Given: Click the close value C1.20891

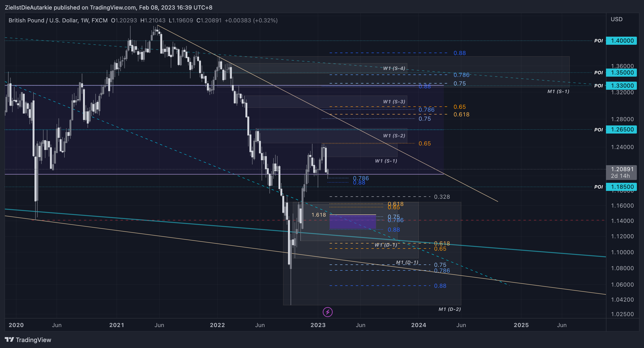Looking at the screenshot, I should tap(209, 20).
